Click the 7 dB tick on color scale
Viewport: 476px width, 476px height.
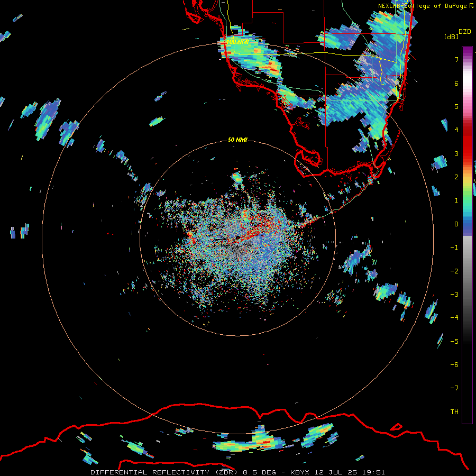tap(456, 59)
